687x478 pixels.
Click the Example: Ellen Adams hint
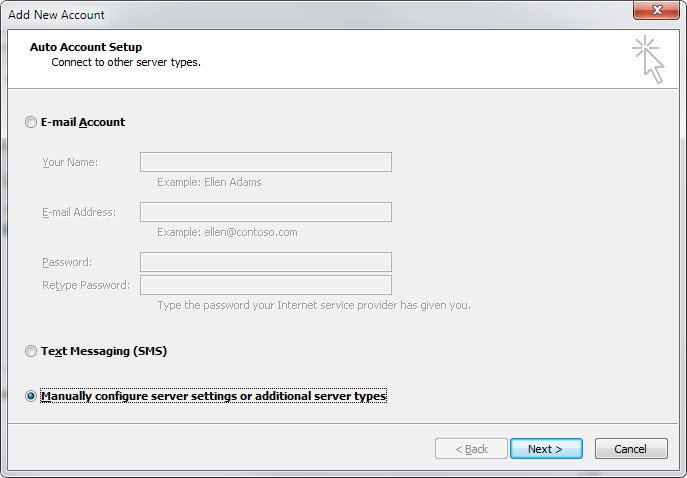209,182
